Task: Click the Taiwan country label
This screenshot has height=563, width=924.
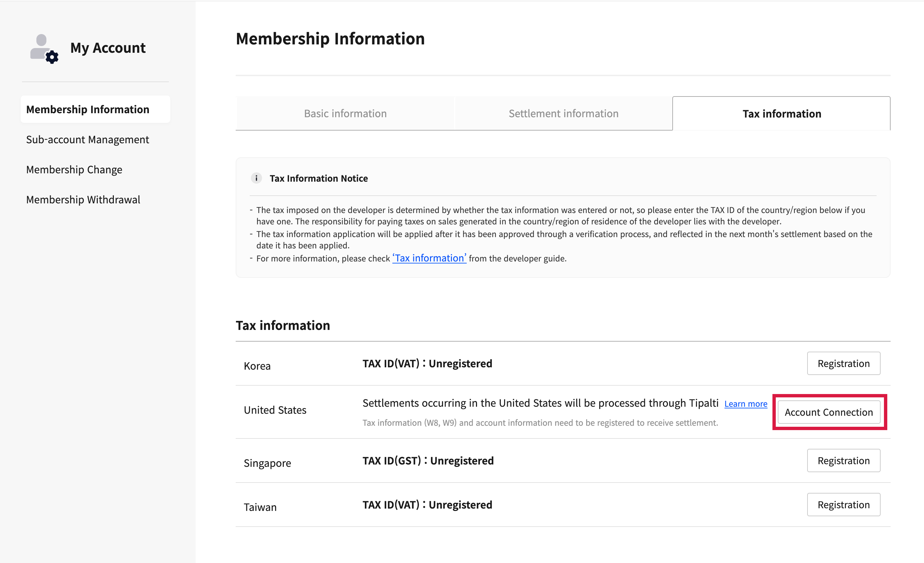Action: tap(260, 507)
